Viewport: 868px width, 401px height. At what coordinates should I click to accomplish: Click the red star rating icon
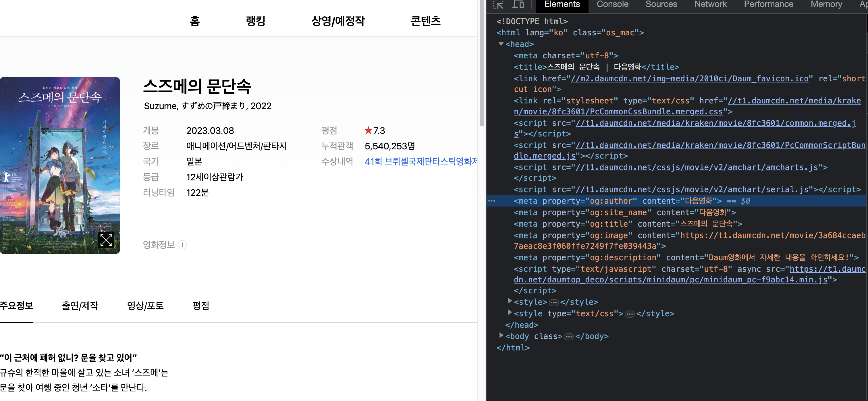coord(368,130)
